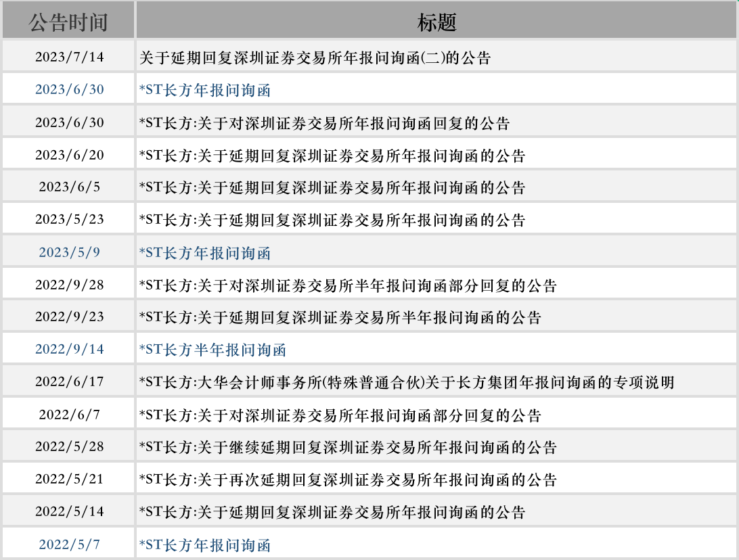739x560 pixels.
Task: Open the blue *ST长方半年报问询函 link
Action: pyautogui.click(x=212, y=350)
